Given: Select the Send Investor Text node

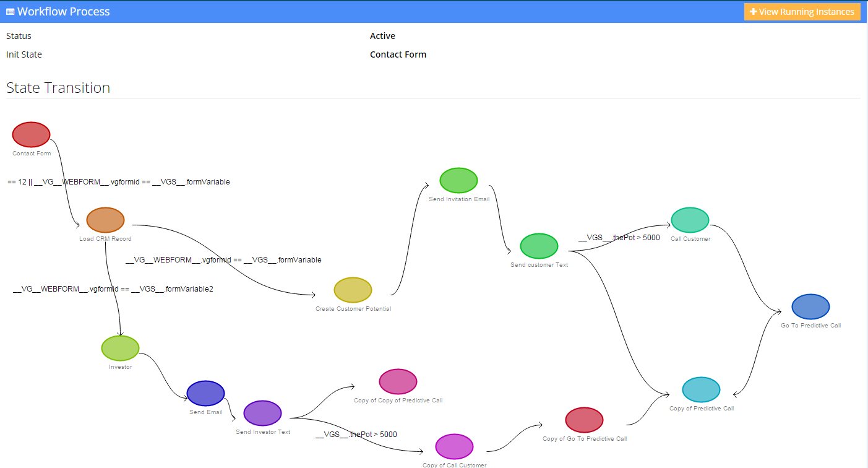Looking at the screenshot, I should click(x=262, y=412).
